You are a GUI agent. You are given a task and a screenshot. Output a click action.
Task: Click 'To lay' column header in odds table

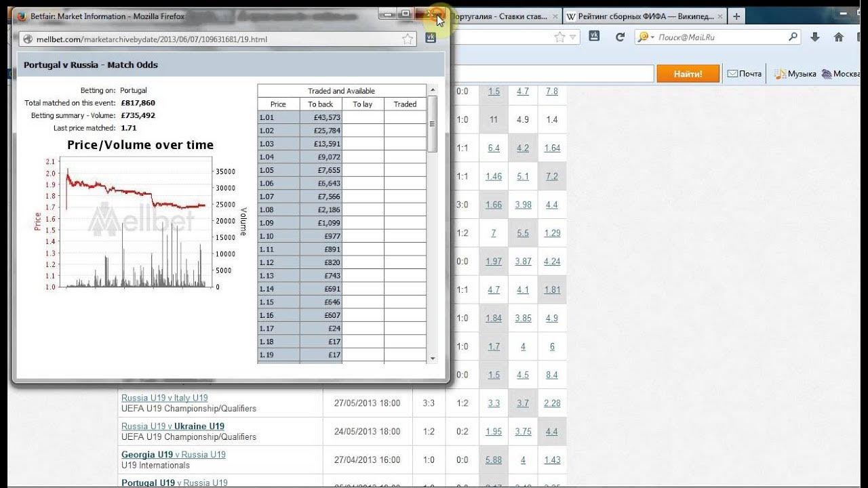coord(363,104)
